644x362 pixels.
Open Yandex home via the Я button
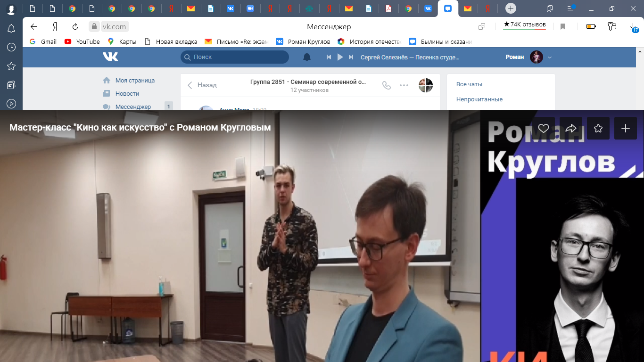(55, 27)
